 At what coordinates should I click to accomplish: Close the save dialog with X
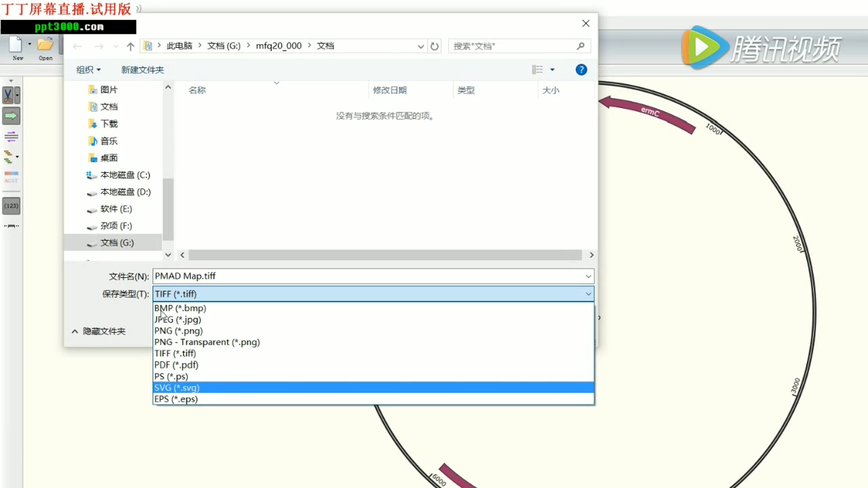click(586, 23)
